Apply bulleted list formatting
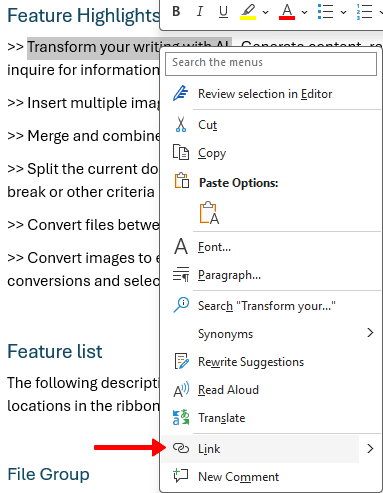This screenshot has width=383, height=493. (325, 12)
